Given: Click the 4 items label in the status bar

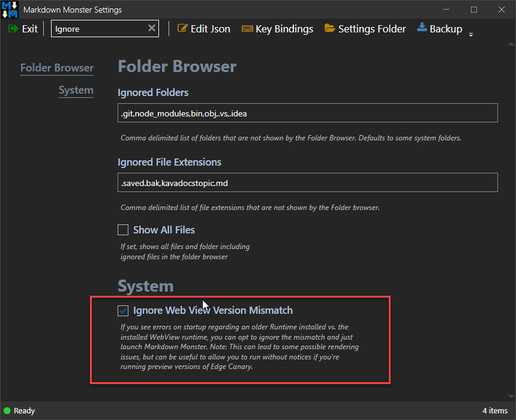Looking at the screenshot, I should tap(495, 410).
